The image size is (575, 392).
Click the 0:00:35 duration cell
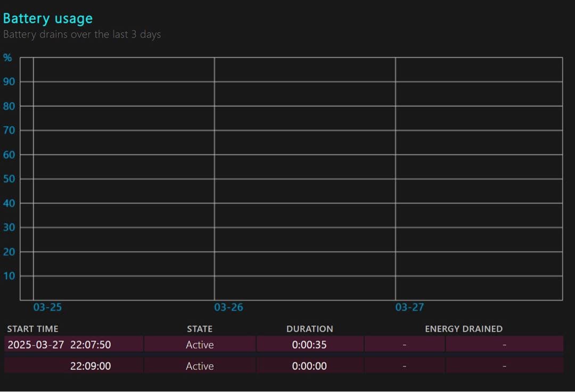tap(309, 345)
